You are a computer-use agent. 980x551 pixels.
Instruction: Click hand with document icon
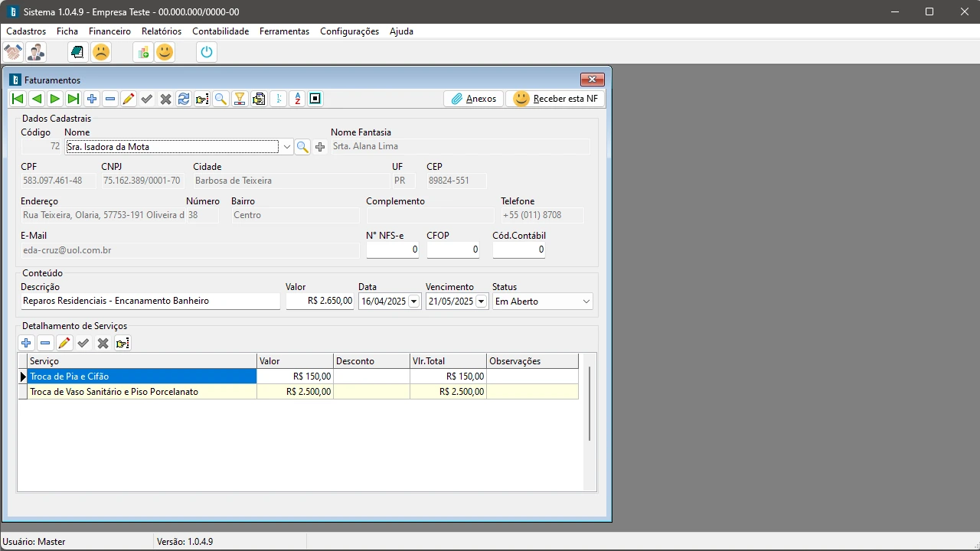tap(259, 99)
